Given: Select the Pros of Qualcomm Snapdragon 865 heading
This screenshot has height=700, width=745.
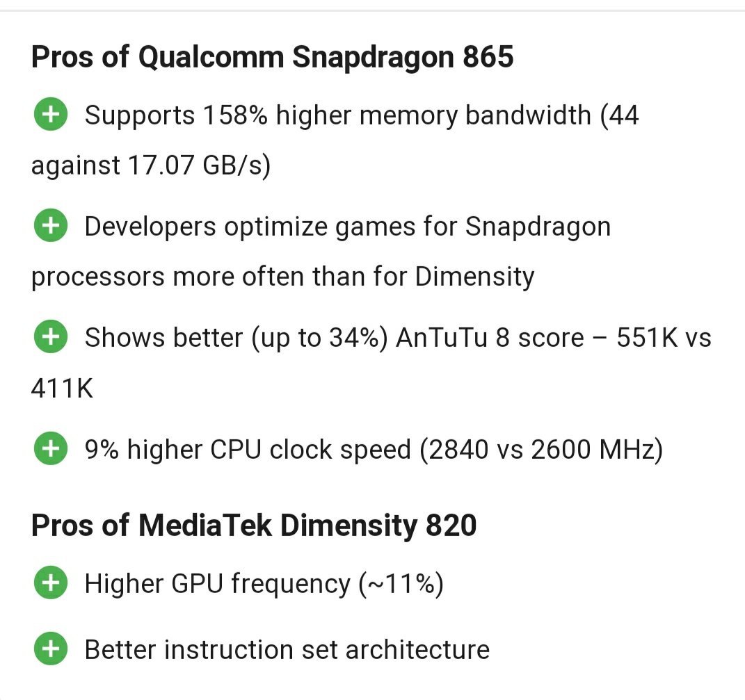Looking at the screenshot, I should (272, 57).
